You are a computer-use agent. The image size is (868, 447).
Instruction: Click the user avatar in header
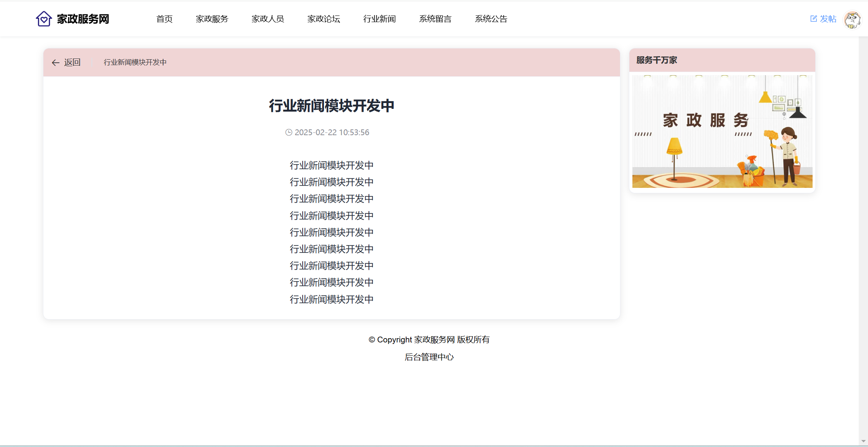pos(852,19)
